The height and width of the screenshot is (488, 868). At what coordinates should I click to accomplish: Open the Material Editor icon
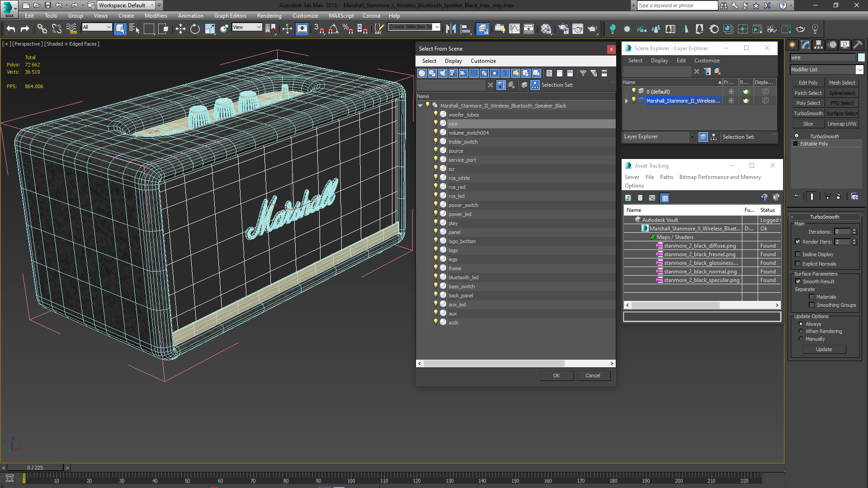click(546, 29)
